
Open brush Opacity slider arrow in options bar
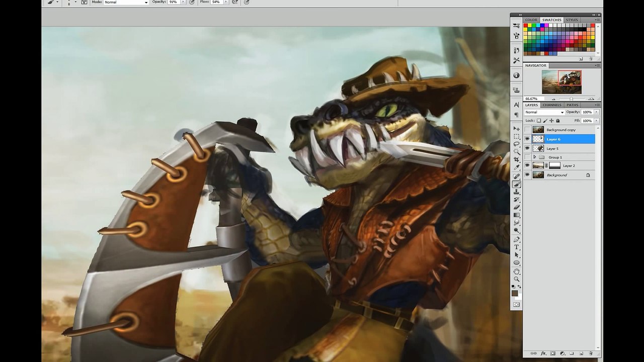coord(182,2)
